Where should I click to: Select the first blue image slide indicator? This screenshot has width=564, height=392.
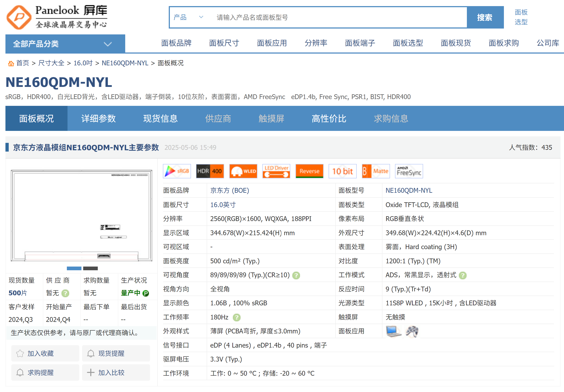point(74,269)
